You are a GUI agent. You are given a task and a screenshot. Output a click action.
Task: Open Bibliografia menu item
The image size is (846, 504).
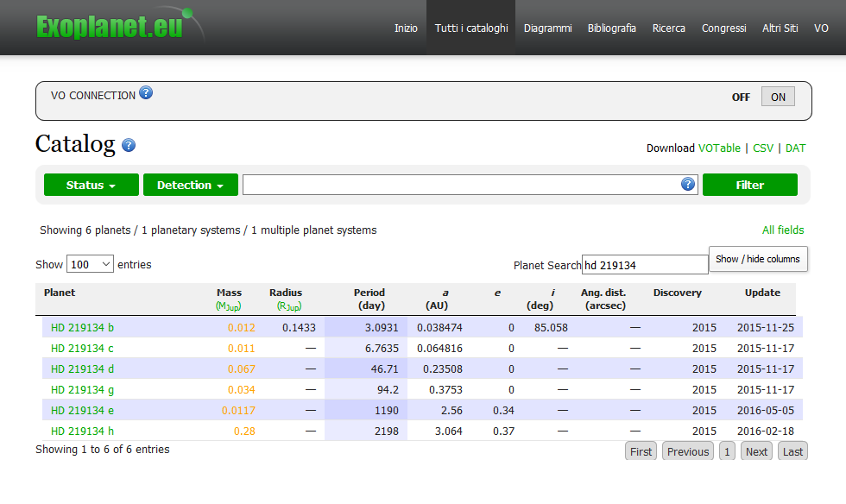(x=612, y=28)
